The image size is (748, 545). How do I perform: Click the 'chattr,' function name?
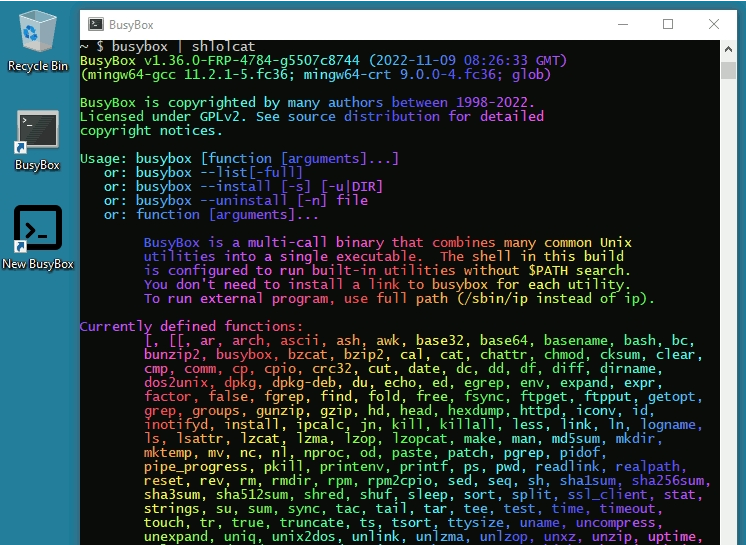508,355
